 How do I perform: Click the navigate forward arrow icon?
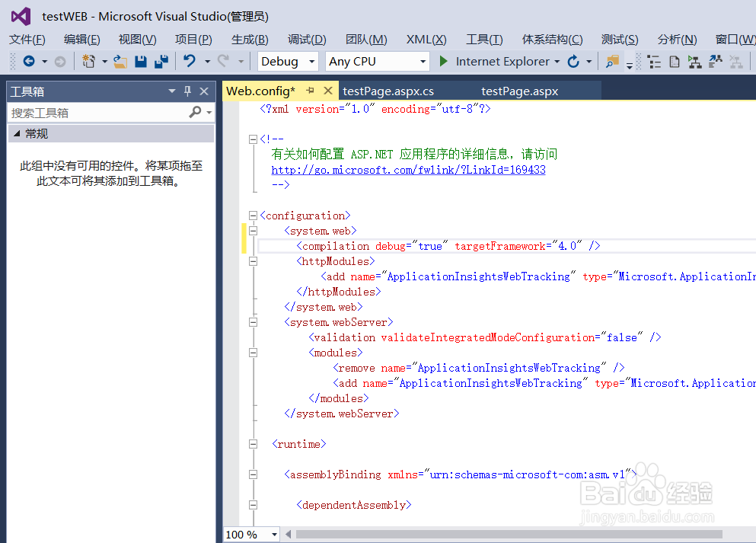(60, 61)
